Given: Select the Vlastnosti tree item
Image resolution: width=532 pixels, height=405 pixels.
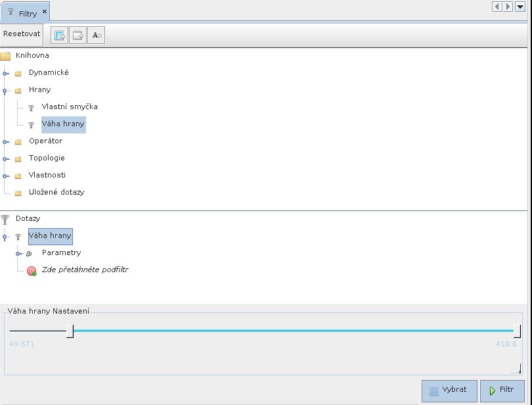Looking at the screenshot, I should coord(47,176).
